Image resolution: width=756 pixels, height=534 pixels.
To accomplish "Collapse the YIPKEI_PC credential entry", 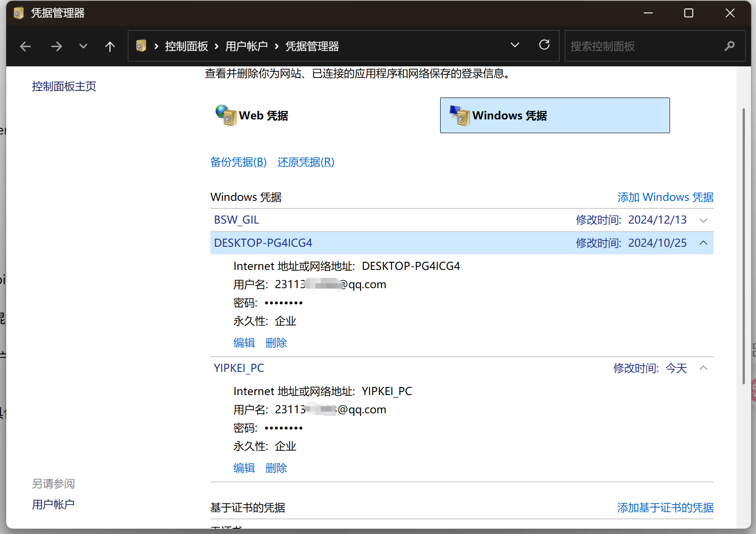I will 703,368.
